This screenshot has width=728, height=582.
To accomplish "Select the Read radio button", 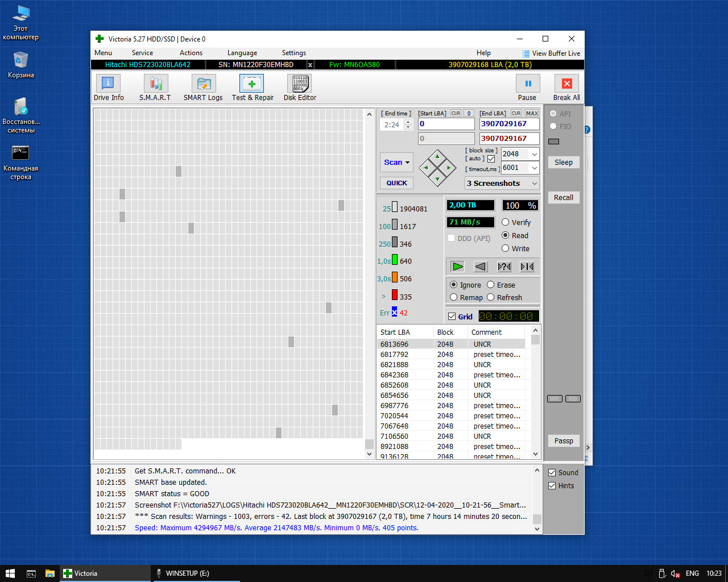I will (x=505, y=235).
